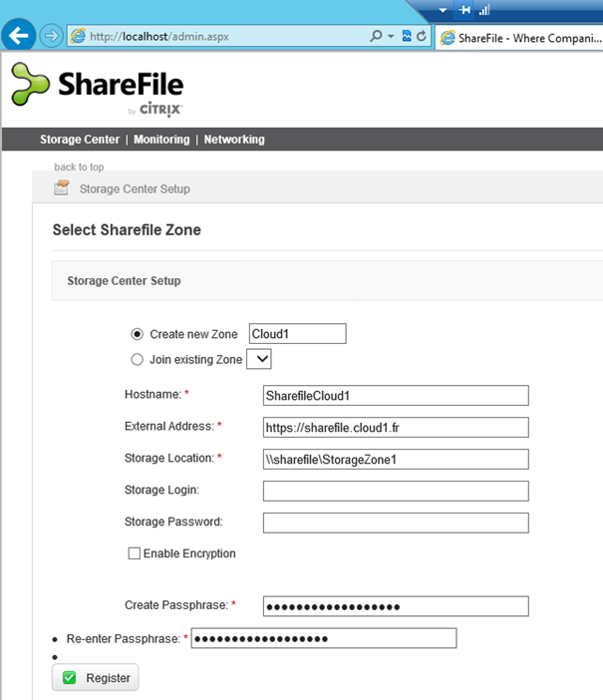Screen dimensions: 603x700
Task: Click the browser Back arrow button
Action: click(x=18, y=36)
